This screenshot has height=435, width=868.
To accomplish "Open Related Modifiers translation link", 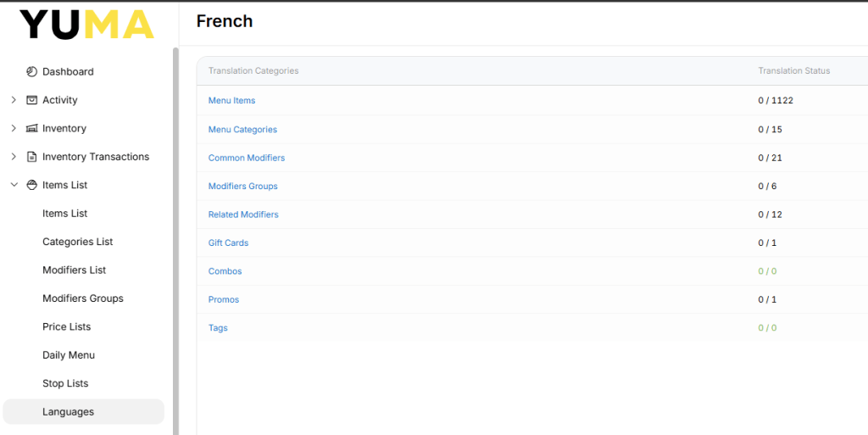I will pyautogui.click(x=243, y=215).
